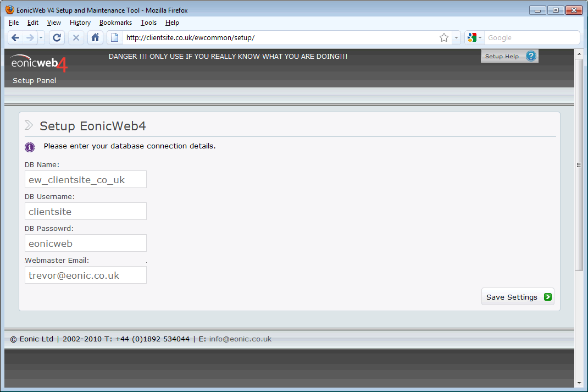Click the DANGER warning banner text
The height and width of the screenshot is (392, 588).
pyautogui.click(x=228, y=56)
